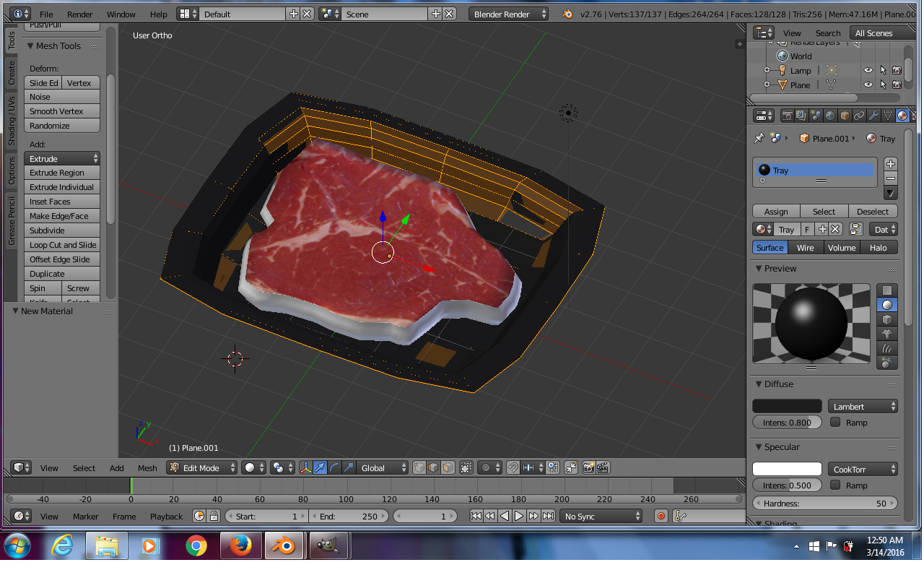The height and width of the screenshot is (578, 924).
Task: Click the Extrude Region button
Action: (62, 173)
